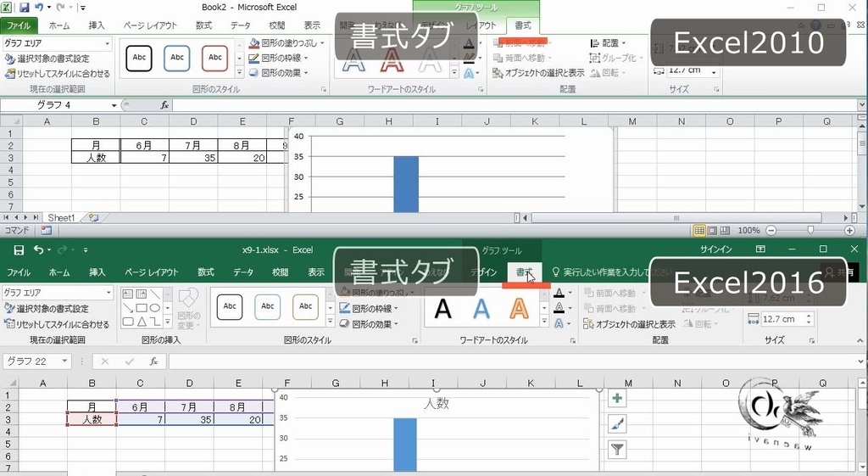Click Save icon in Excel 2010 title bar
Screen dimensions: 868x476
[25, 7]
